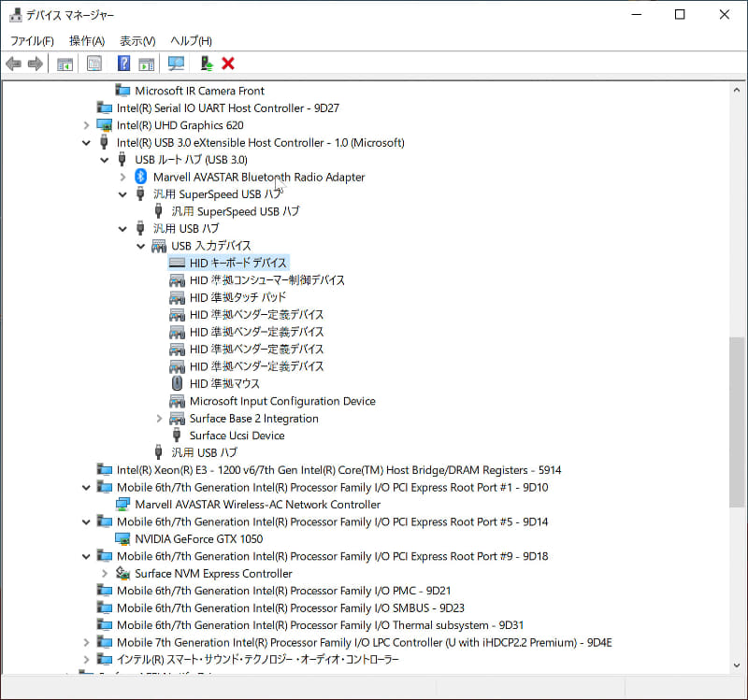Collapse USB ルート ハブ (USB 3.0) node
The height and width of the screenshot is (700, 748).
click(104, 160)
